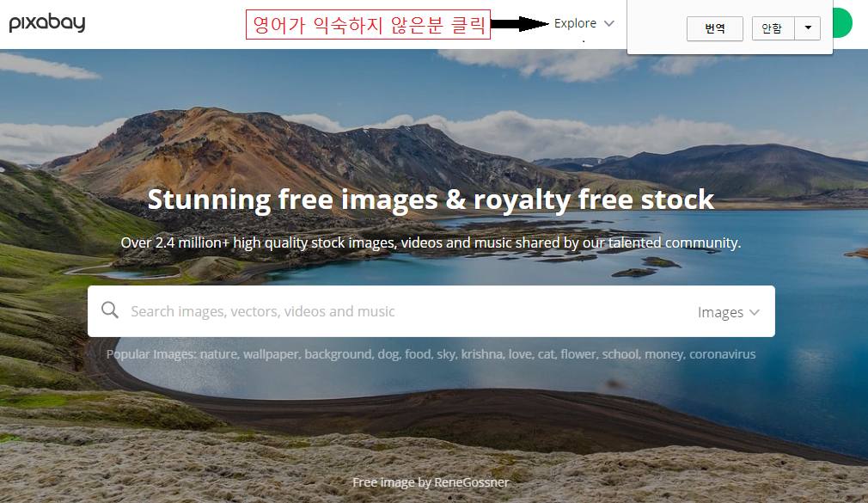Click the magnifying glass search icon
868x503 pixels.
pos(110,310)
